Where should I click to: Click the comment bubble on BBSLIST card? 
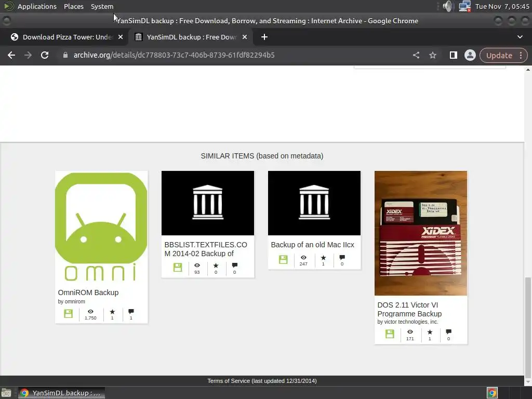coord(234,265)
